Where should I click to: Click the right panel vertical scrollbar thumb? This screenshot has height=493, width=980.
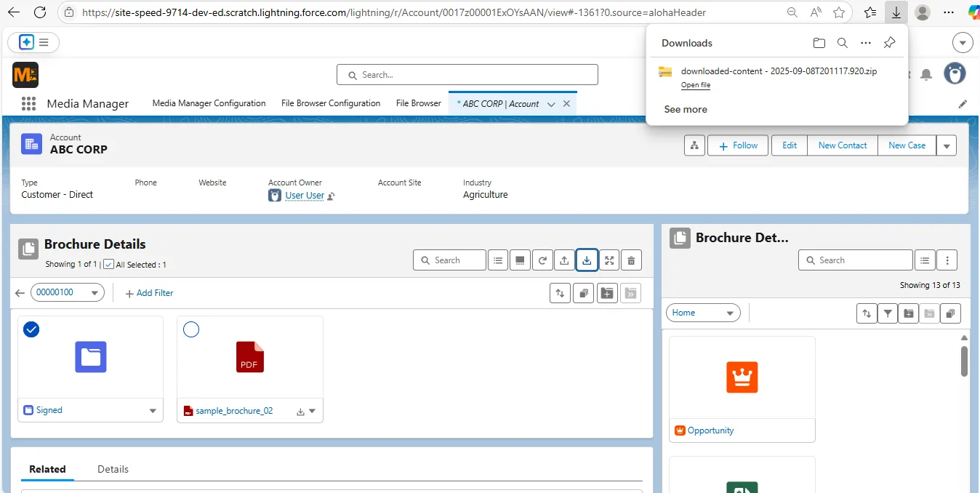pyautogui.click(x=964, y=361)
